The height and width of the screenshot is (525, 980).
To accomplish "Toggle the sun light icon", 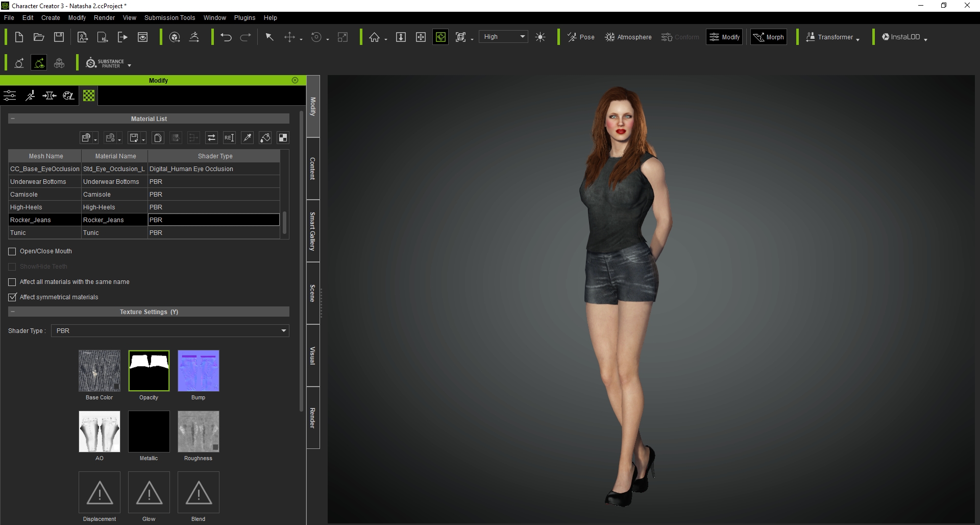I will pyautogui.click(x=541, y=37).
